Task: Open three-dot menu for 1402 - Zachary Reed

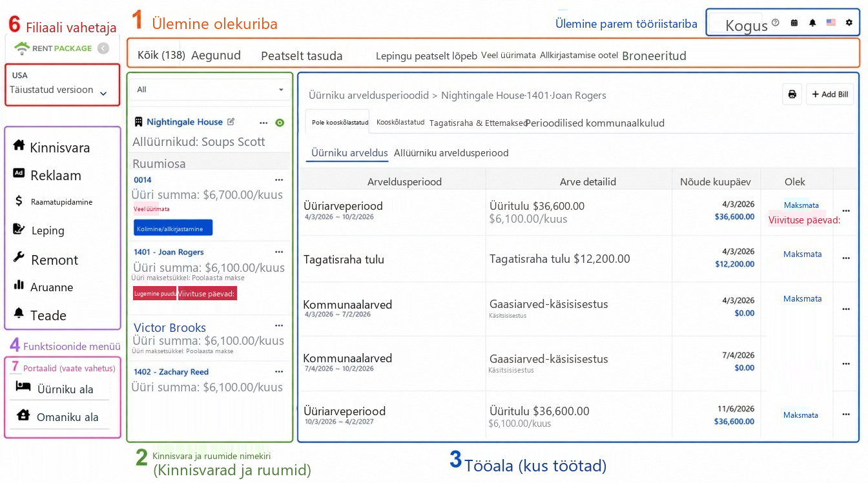Action: pyautogui.click(x=279, y=371)
